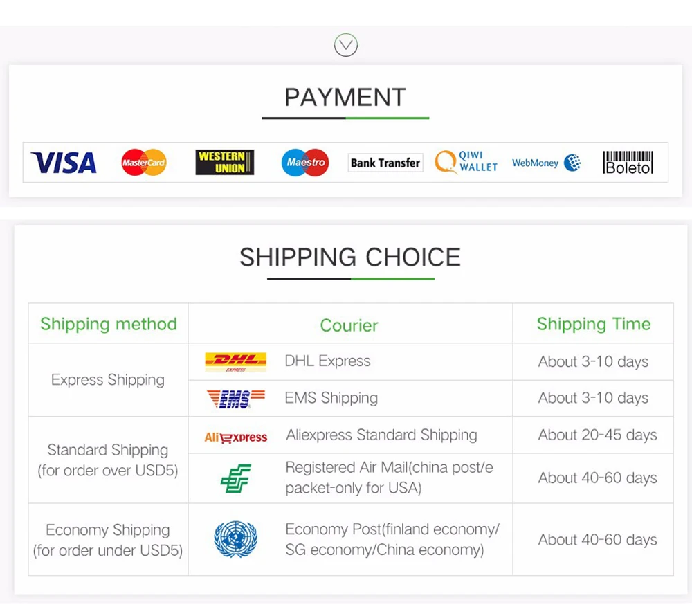Select the Boleto barcode logo
The width and height of the screenshot is (692, 616).
coord(628,163)
